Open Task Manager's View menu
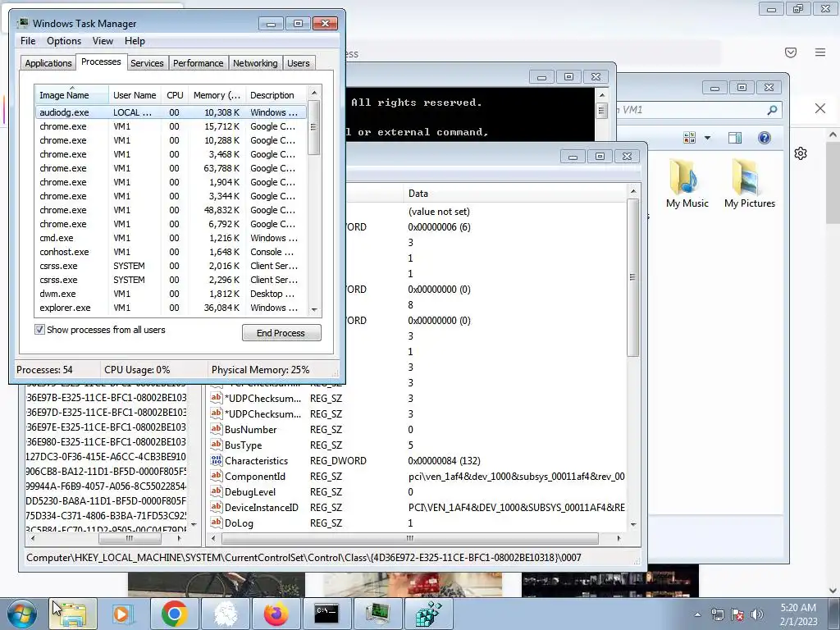The height and width of the screenshot is (630, 840). coord(103,41)
